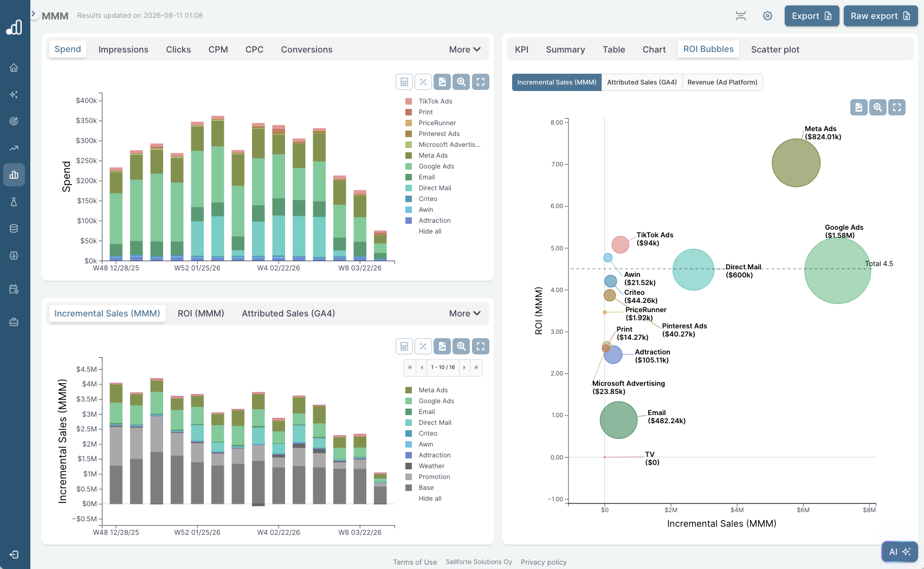Open the target goals sidebar icon

[14, 121]
